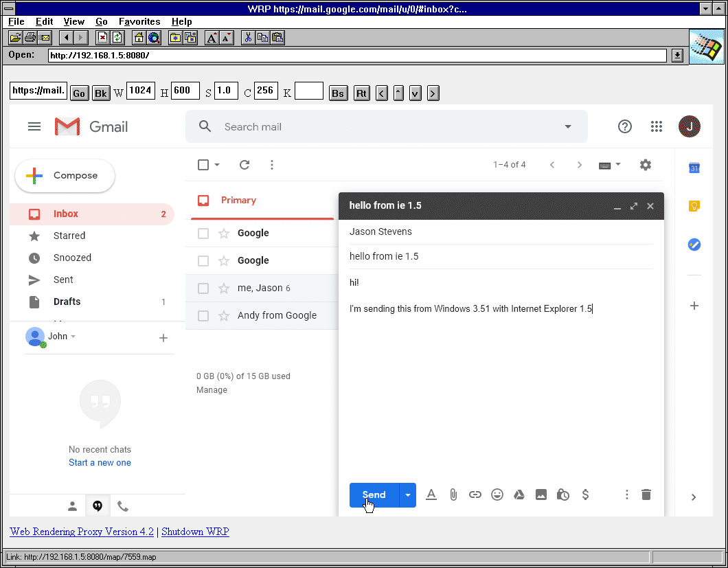Open the Calendar side panel
The width and height of the screenshot is (728, 568).
[694, 168]
